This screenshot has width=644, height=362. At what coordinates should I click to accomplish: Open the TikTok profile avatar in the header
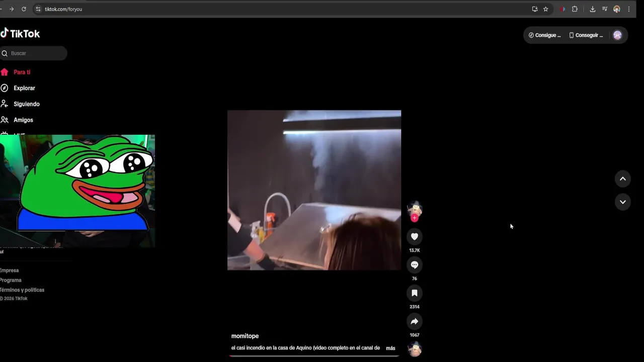[x=617, y=35]
